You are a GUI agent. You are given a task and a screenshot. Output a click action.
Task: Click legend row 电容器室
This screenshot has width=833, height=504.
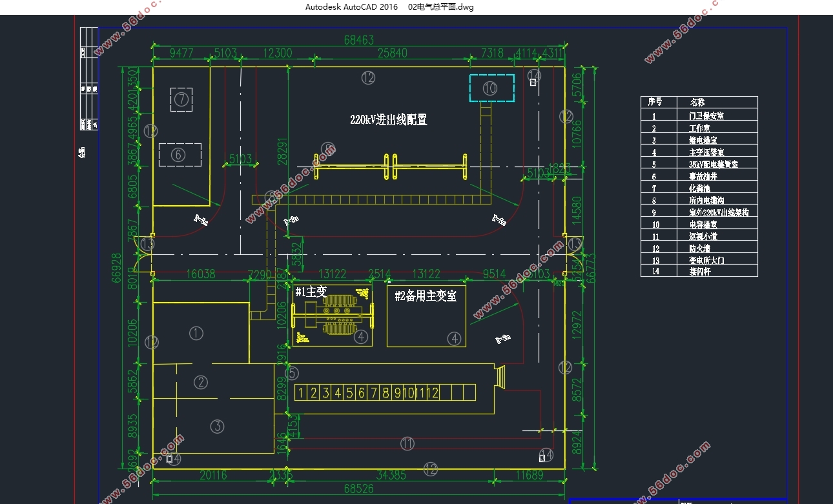[x=699, y=224]
